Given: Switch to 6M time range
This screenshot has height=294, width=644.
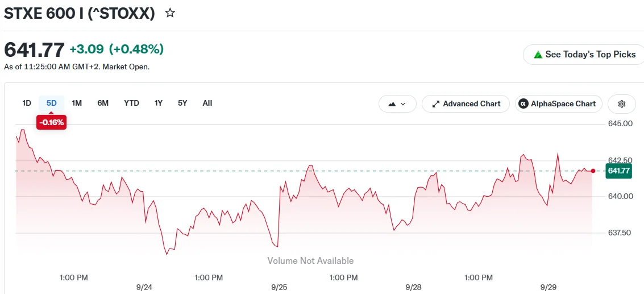Looking at the screenshot, I should point(103,103).
